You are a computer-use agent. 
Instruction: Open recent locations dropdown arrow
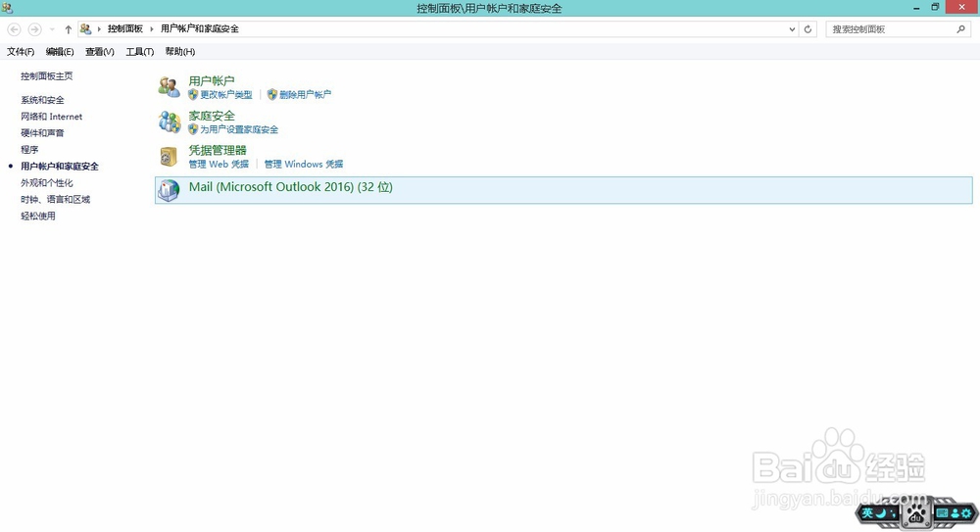(52, 29)
